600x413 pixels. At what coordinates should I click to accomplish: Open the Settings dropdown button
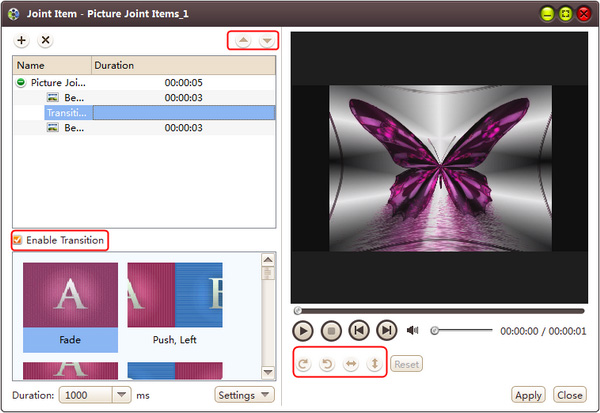click(x=245, y=395)
